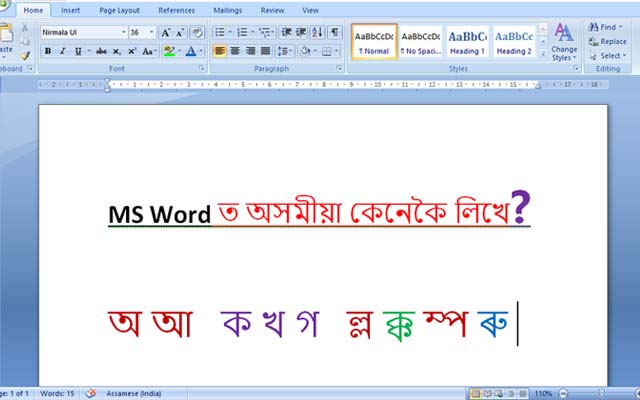Click the Cut scissors icon
The width and height of the screenshot is (640, 400).
(25, 27)
